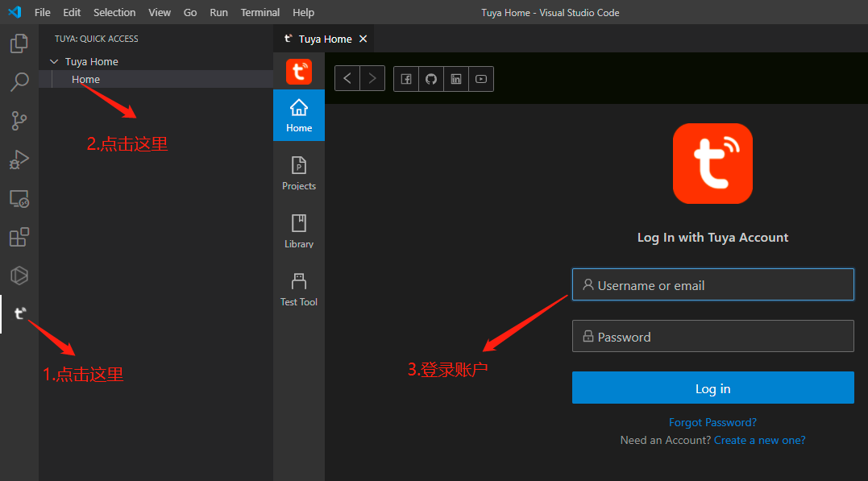Click the large Tuya logo image
Viewport: 868px width, 481px height.
pos(712,164)
